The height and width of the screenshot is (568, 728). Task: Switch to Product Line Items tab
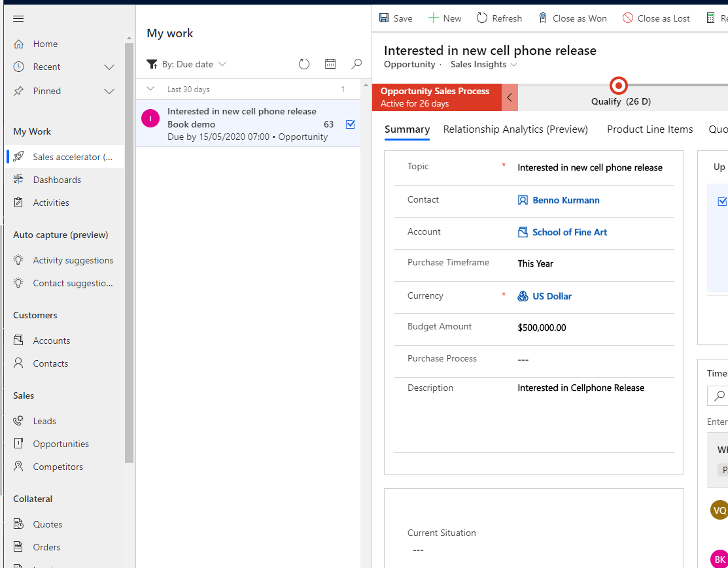click(650, 129)
